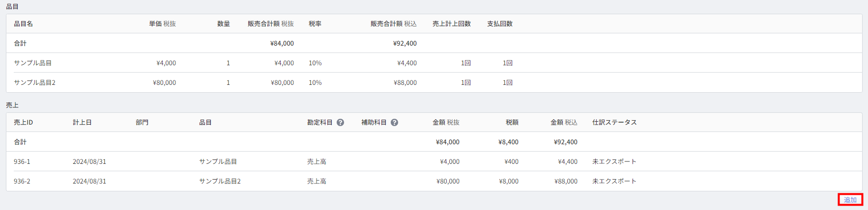Viewport: 868px width, 210px height.
Task: Click 未エクスポート status for 936-1
Action: coord(614,161)
